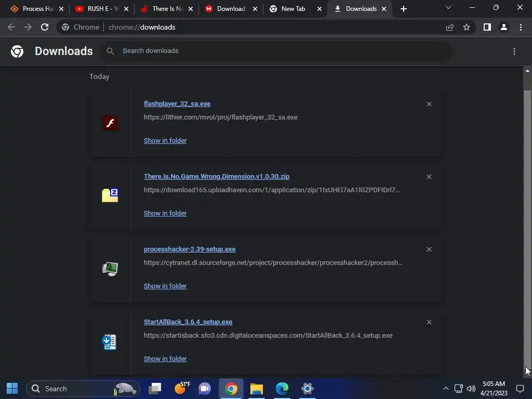Open Task View on taskbar
532x399 pixels.
click(x=155, y=389)
